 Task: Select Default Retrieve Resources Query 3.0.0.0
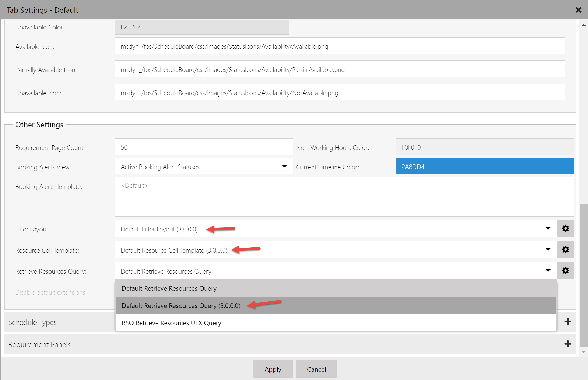click(181, 305)
